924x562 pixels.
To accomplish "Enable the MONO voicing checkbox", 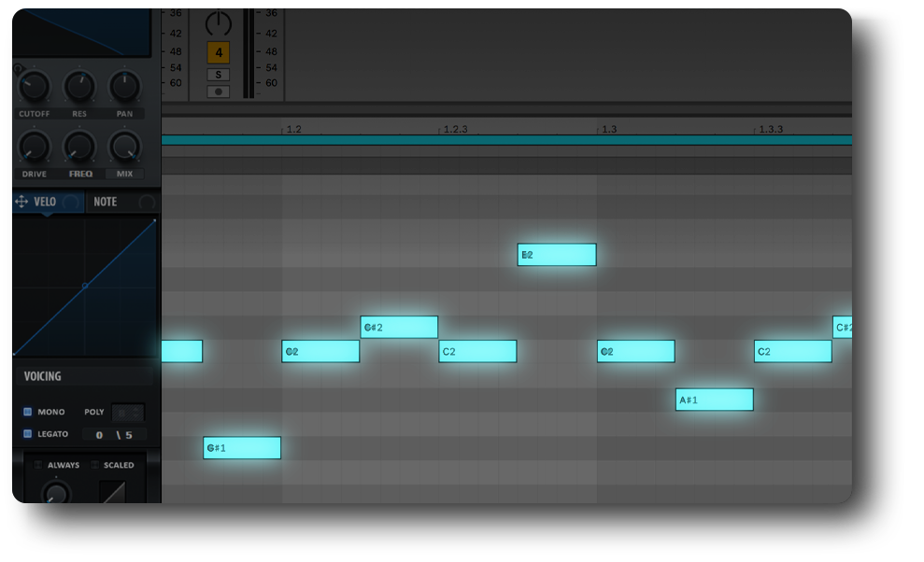I will [28, 412].
